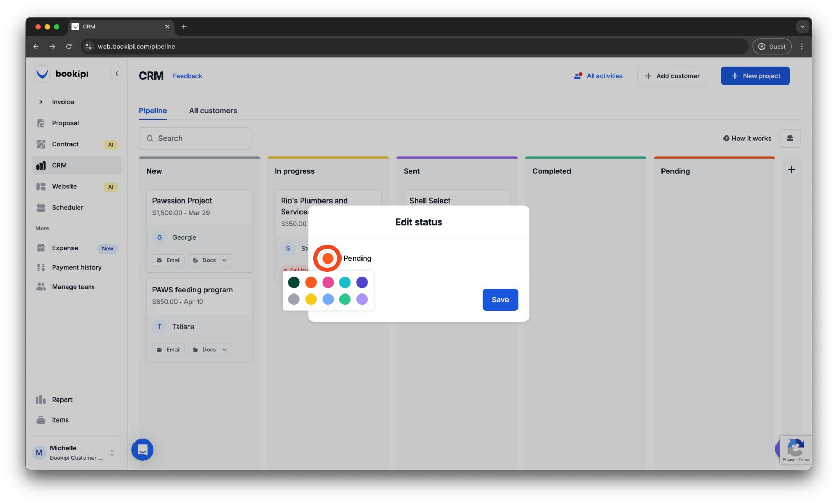Pick the indigo color swatch
Image resolution: width=838 pixels, height=504 pixels.
coord(362,282)
